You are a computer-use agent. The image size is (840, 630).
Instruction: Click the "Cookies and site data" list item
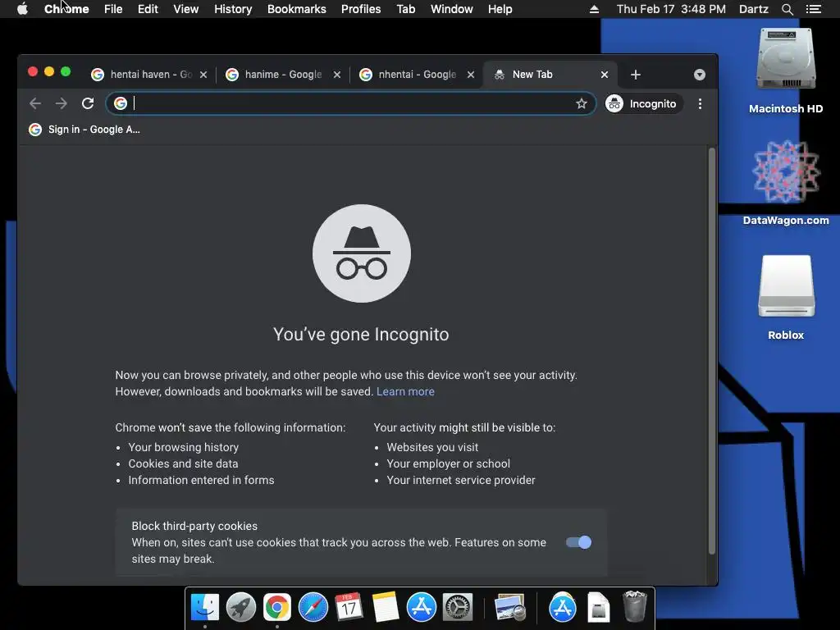coord(183,464)
